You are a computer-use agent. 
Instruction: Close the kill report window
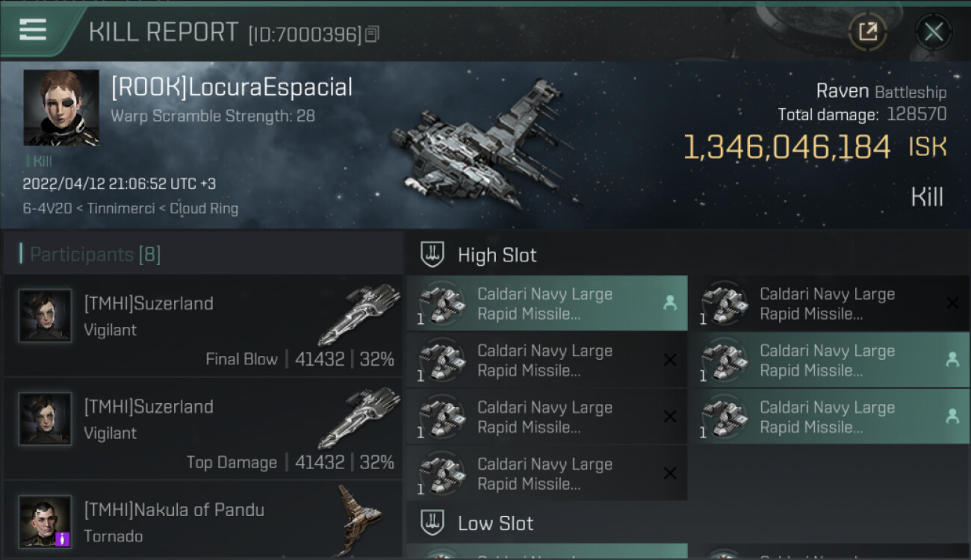point(933,31)
